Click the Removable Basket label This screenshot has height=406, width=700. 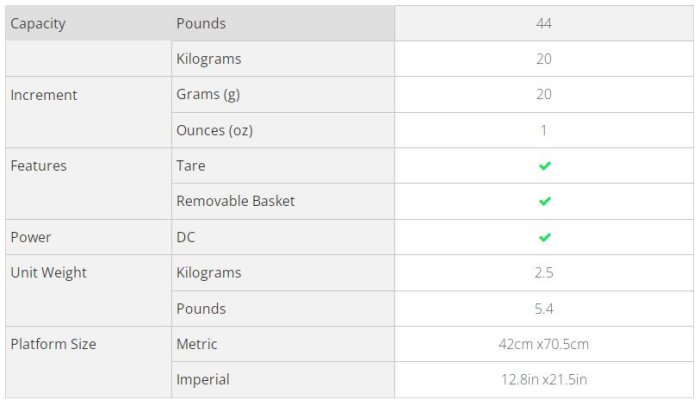tap(235, 201)
